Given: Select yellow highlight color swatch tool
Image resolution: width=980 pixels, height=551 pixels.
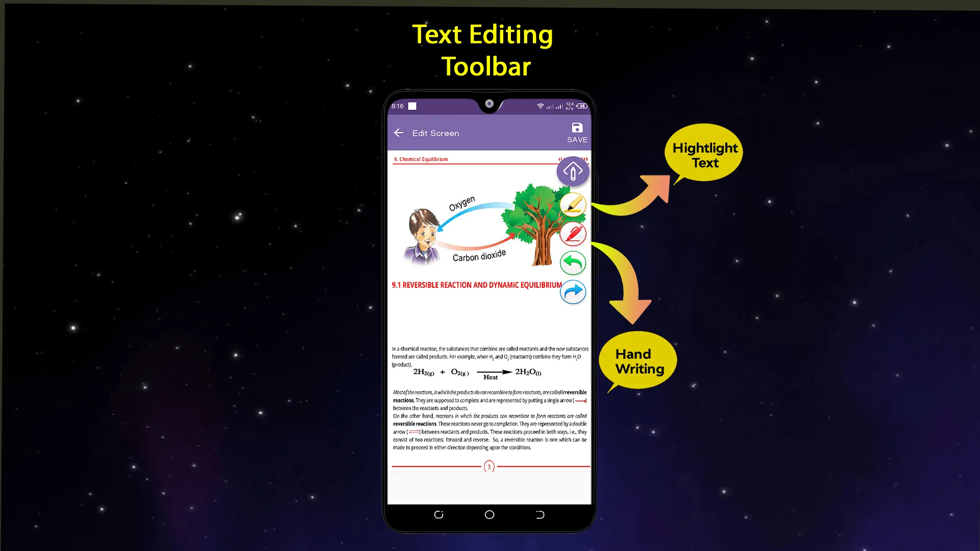Looking at the screenshot, I should pyautogui.click(x=572, y=204).
